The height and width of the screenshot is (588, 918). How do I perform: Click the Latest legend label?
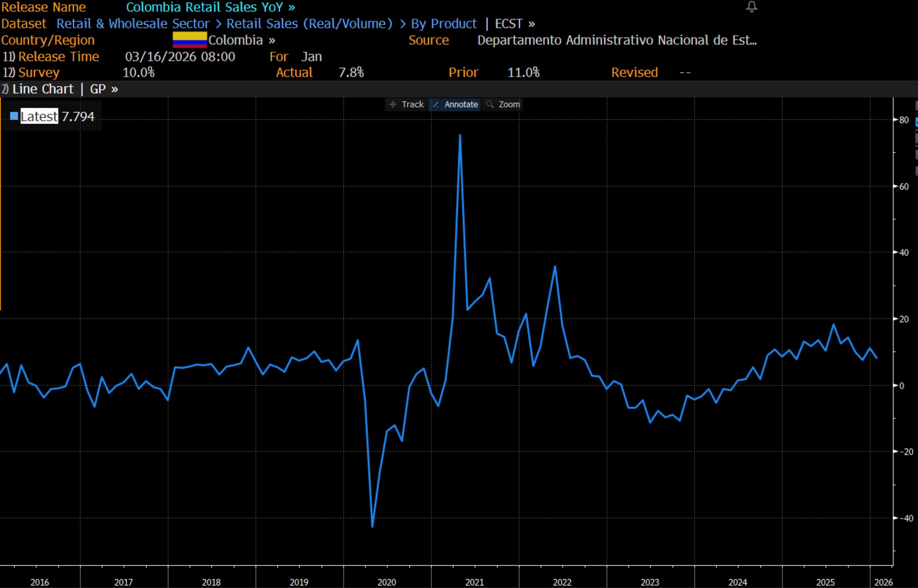tap(39, 116)
